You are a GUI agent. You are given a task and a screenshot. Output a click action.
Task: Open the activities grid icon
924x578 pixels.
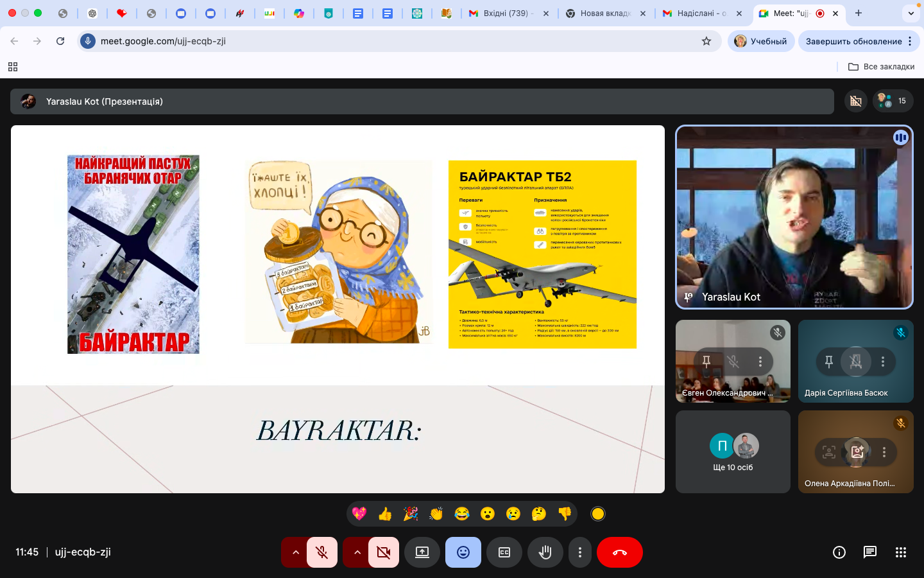(x=900, y=552)
